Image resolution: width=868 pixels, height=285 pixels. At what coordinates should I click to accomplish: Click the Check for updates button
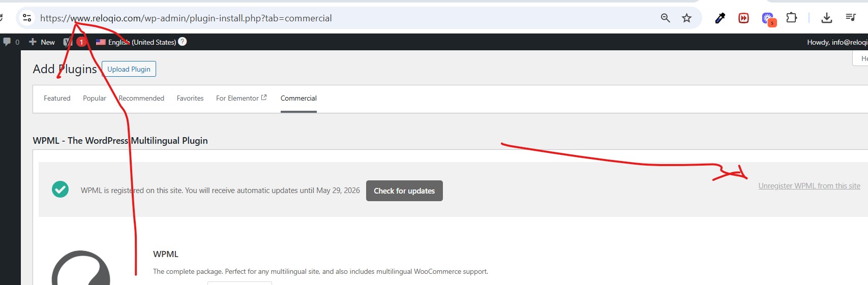(404, 191)
